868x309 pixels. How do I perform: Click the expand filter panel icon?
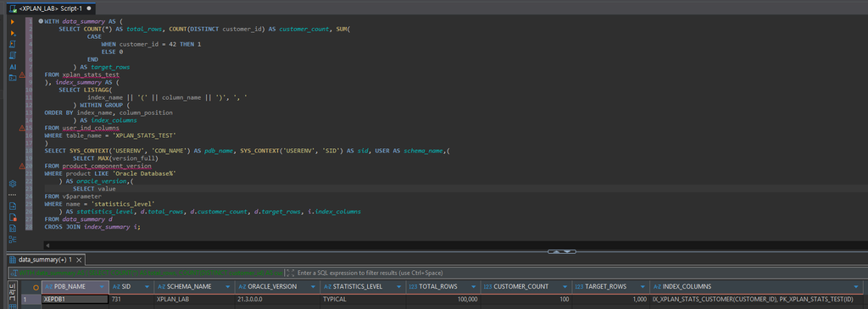pyautogui.click(x=291, y=273)
